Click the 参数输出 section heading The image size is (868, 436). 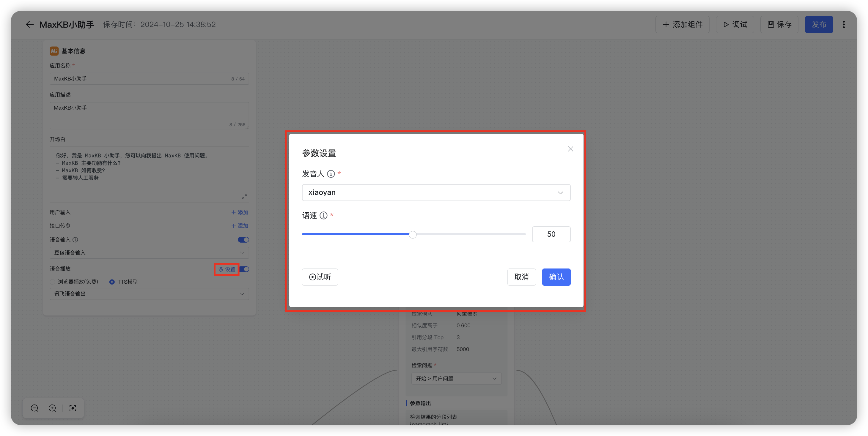coord(420,403)
